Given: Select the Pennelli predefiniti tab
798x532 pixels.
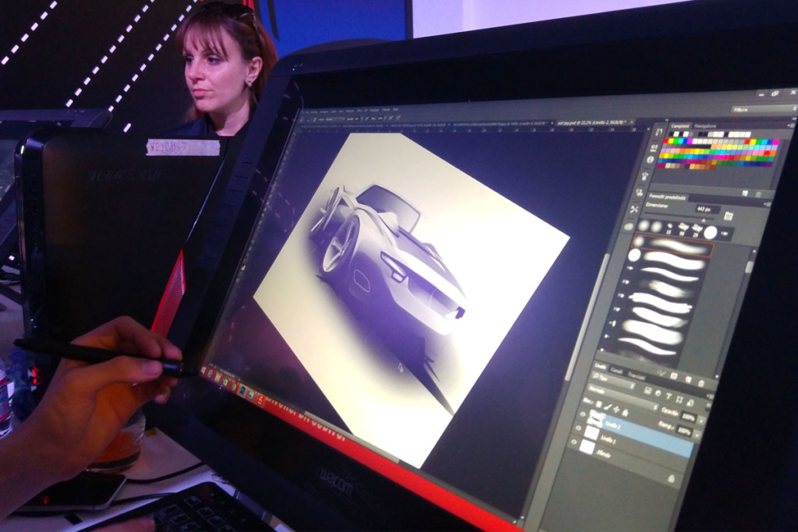Looking at the screenshot, I should pos(668,197).
